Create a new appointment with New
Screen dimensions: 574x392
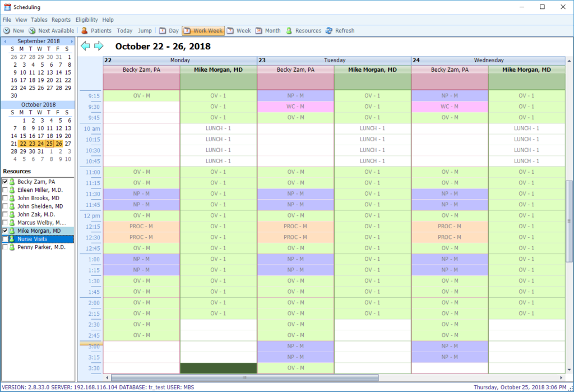click(x=15, y=31)
